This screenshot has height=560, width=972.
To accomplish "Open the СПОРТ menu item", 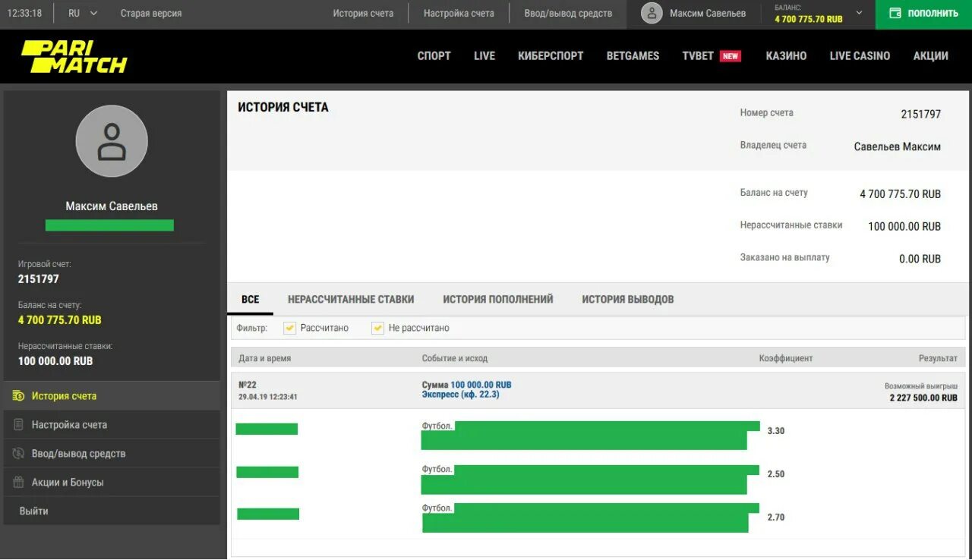I will coord(434,56).
